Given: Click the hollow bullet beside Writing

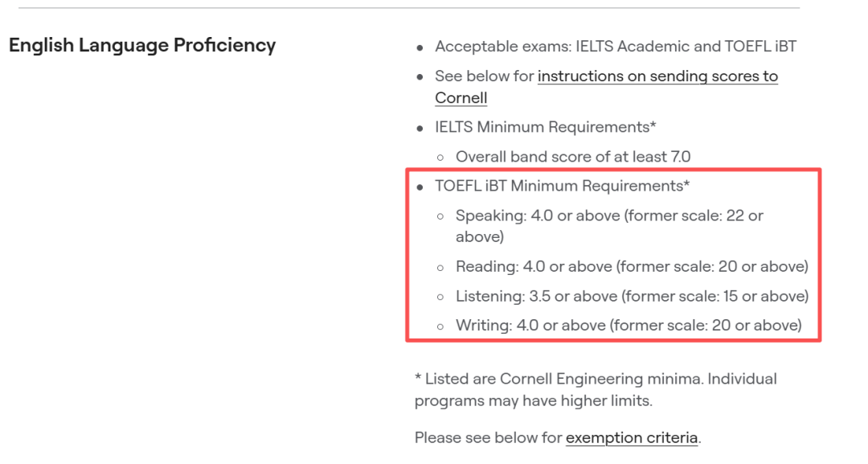Looking at the screenshot, I should (x=440, y=326).
